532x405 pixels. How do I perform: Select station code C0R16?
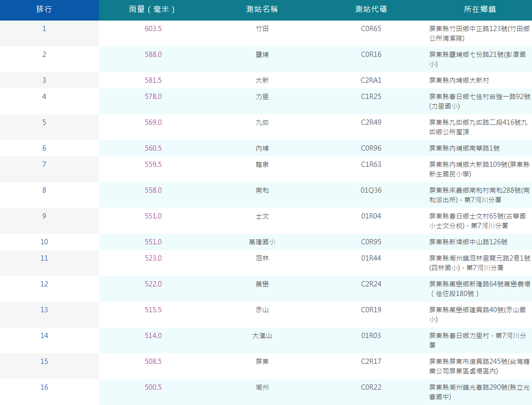[371, 55]
